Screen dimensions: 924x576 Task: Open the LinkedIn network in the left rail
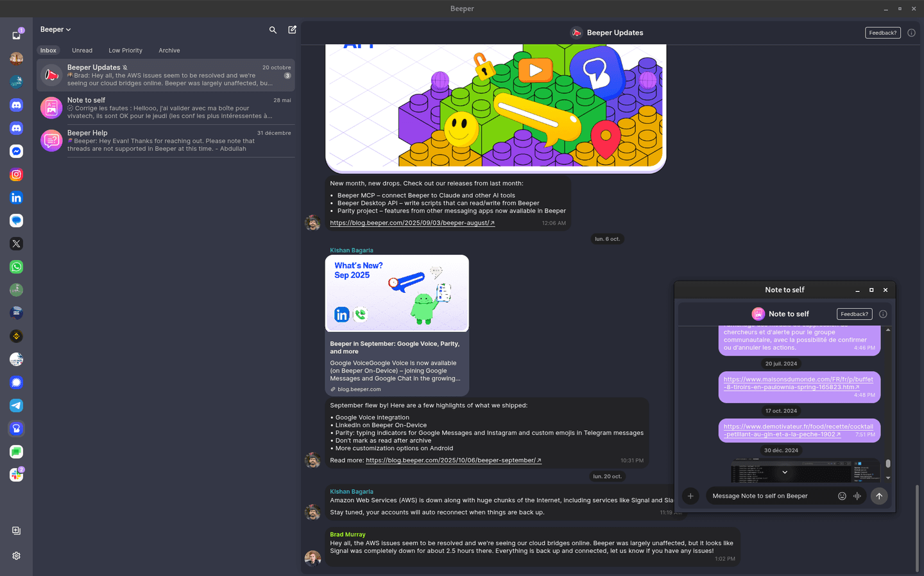(x=16, y=197)
